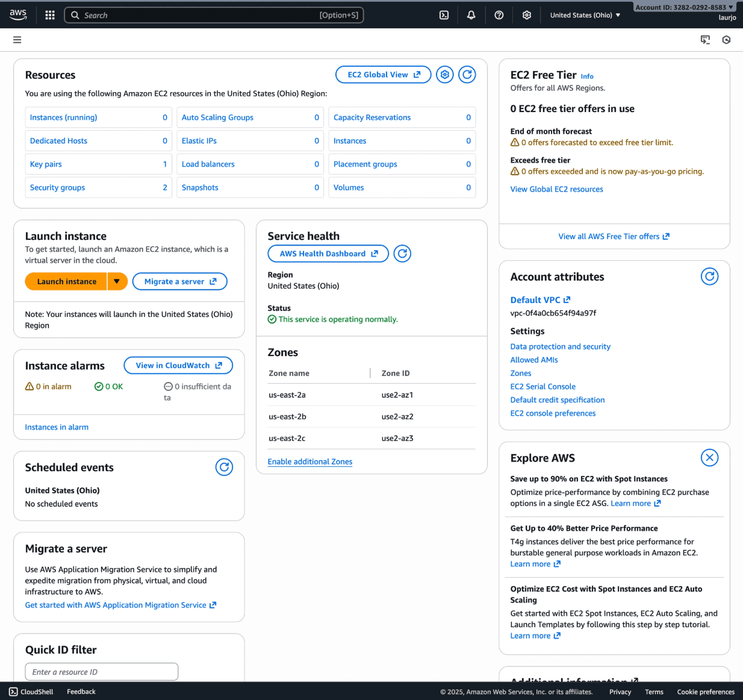The width and height of the screenshot is (743, 700).
Task: Click the hexagon clock icon at top right
Action: coord(727,40)
